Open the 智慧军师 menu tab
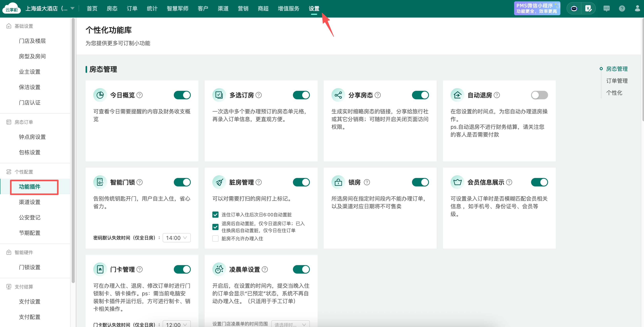The image size is (644, 327). tap(177, 8)
